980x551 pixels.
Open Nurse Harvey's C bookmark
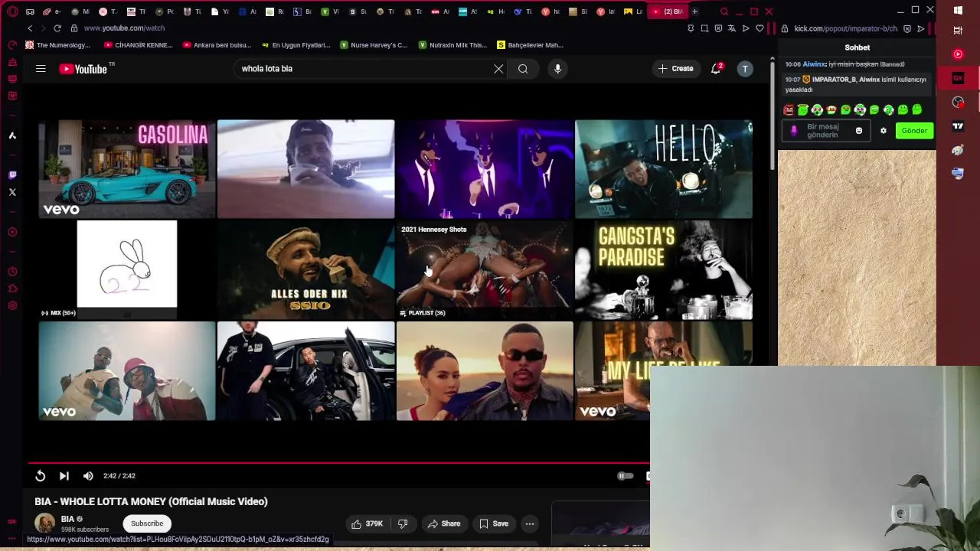pyautogui.click(x=374, y=45)
